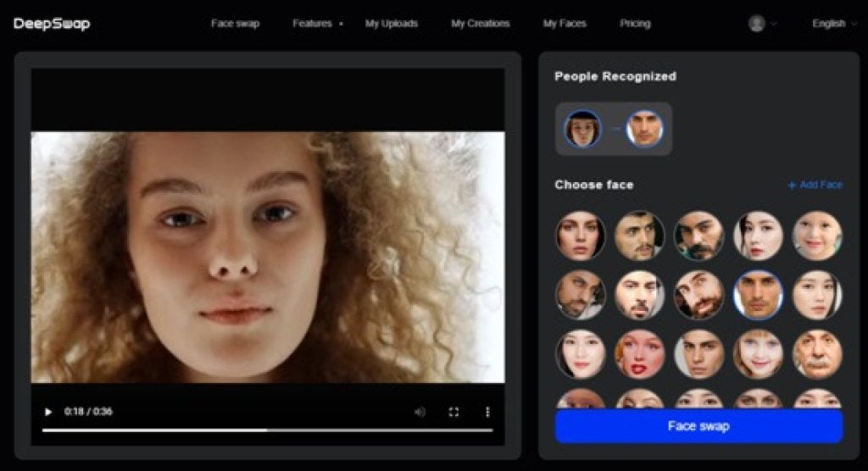Image resolution: width=868 pixels, height=471 pixels.
Task: Click the Add Face link
Action: 815,185
